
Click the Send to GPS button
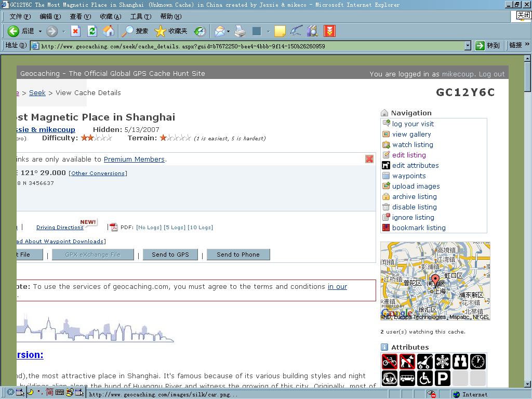tap(170, 255)
